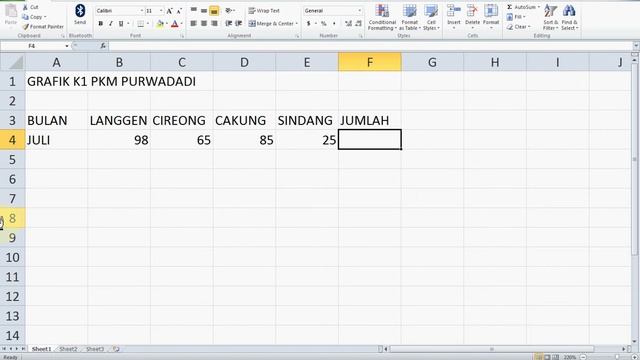Click the Insert Worksheet tab icon
This screenshot has width=640, height=360.
point(116,349)
